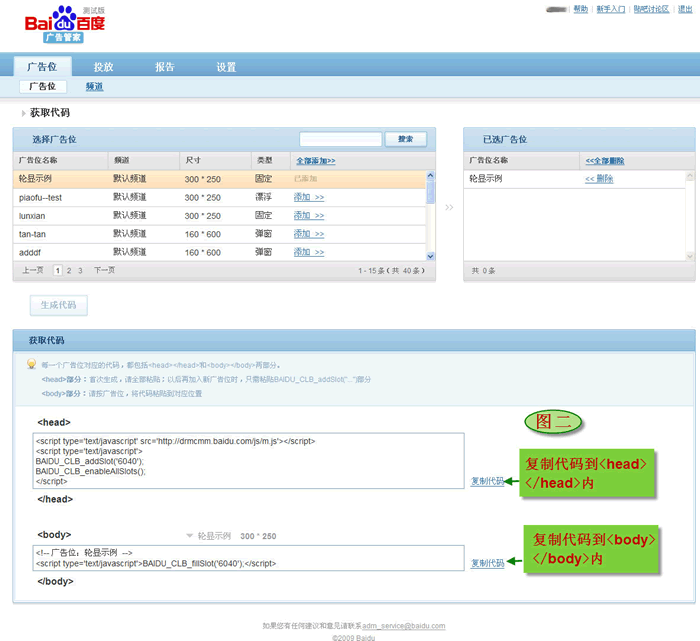Click the light bulb tip icon
Screen dimensions: 700x641
31,364
